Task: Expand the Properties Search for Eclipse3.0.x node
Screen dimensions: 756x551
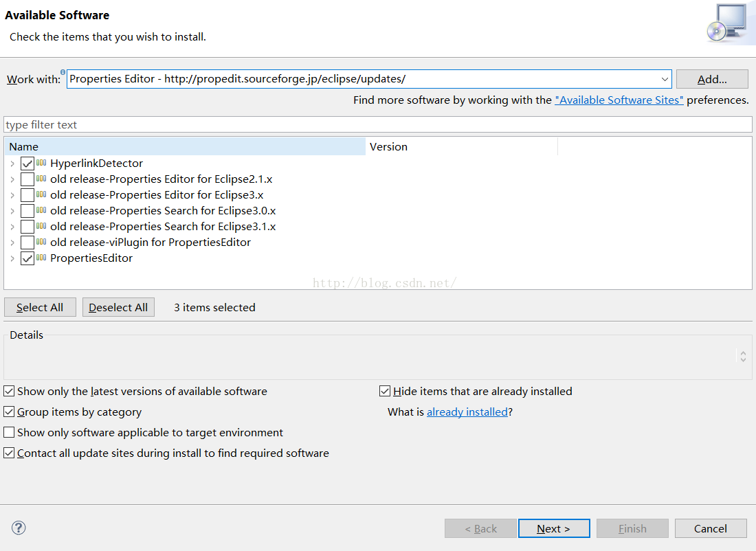Action: (12, 211)
